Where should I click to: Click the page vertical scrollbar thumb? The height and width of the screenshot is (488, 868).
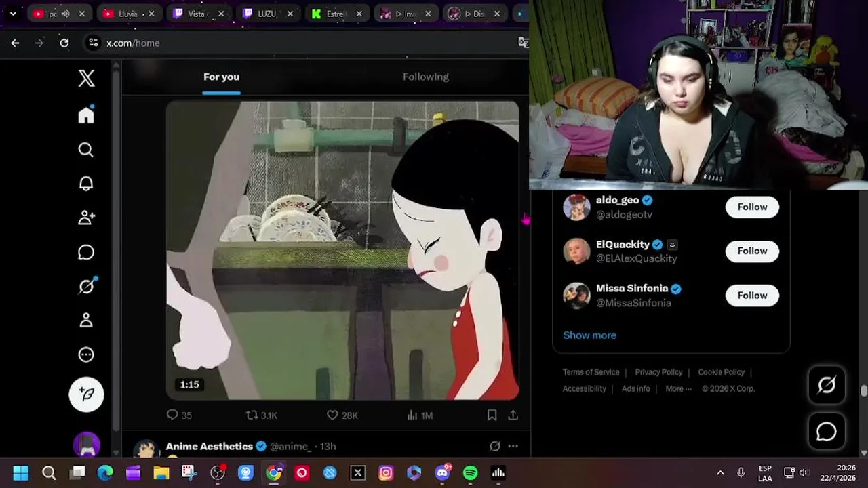click(x=863, y=391)
